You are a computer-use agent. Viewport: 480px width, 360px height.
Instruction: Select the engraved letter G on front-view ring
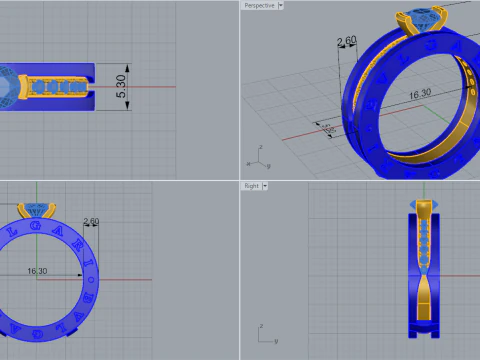[x=35, y=226]
